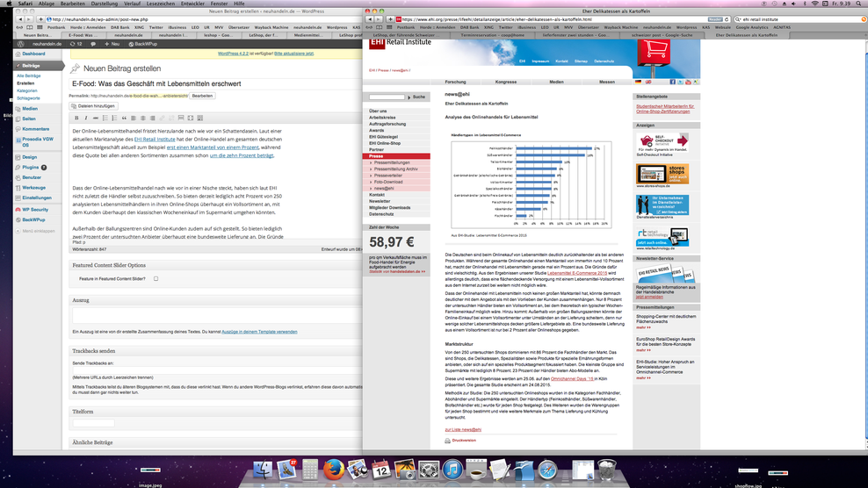Open the 12 pending updates icon
This screenshot has width=868, height=488.
[76, 44]
